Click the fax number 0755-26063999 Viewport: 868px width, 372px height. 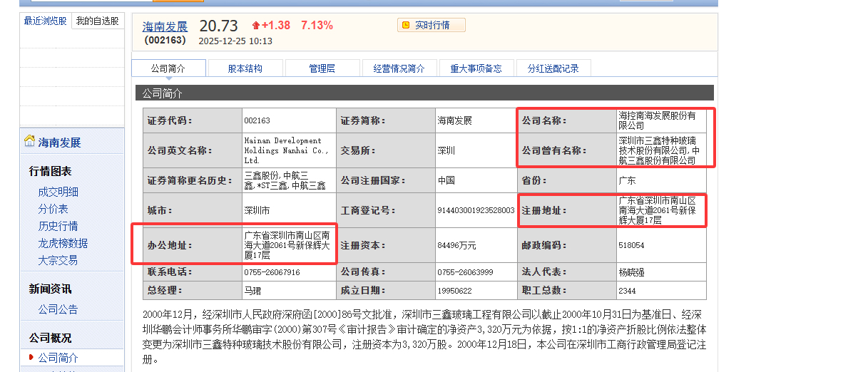[465, 272]
